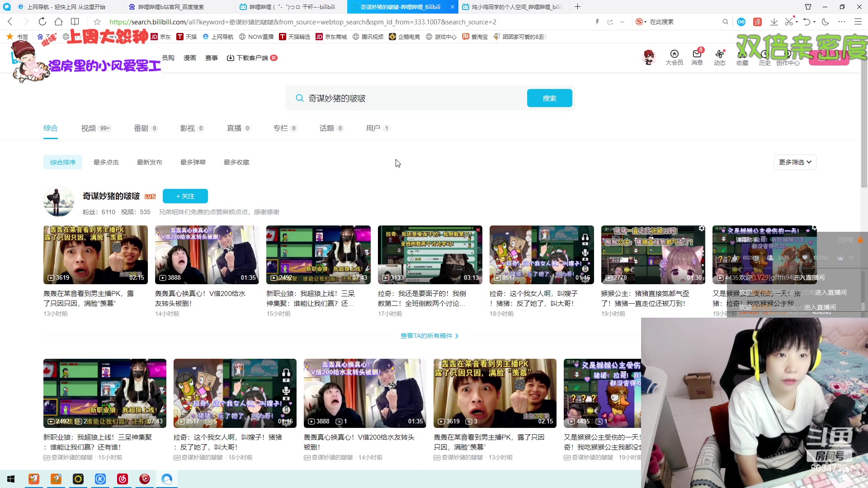The width and height of the screenshot is (868, 488).
Task: Click the blue 搜索 button
Action: point(550,98)
